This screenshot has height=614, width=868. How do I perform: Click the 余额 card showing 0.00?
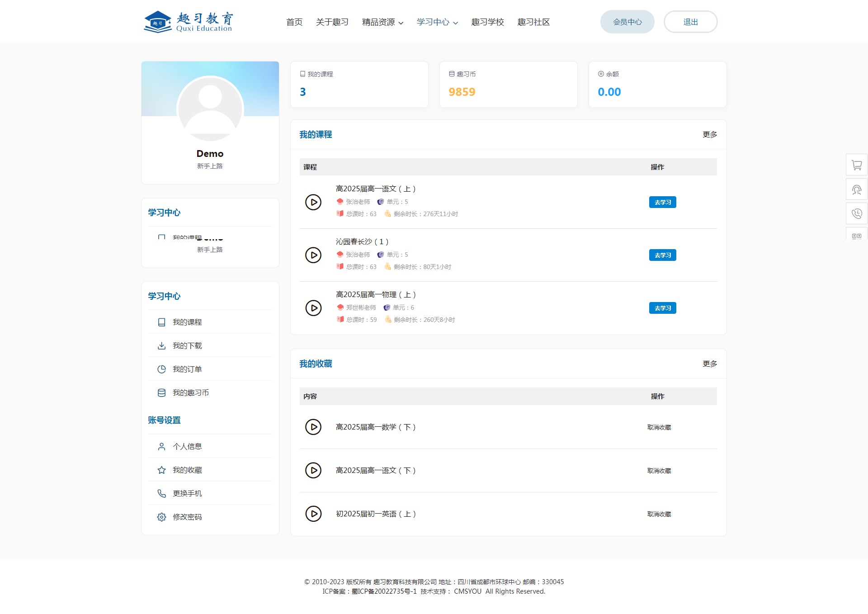(x=658, y=85)
